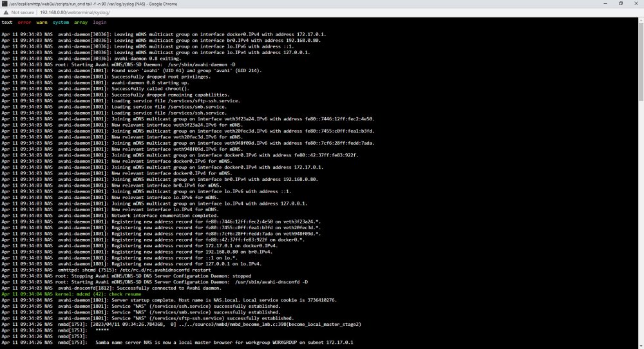This screenshot has width=644, height=349.
Task: Select the 'login' filter label
Action: pyautogui.click(x=99, y=22)
